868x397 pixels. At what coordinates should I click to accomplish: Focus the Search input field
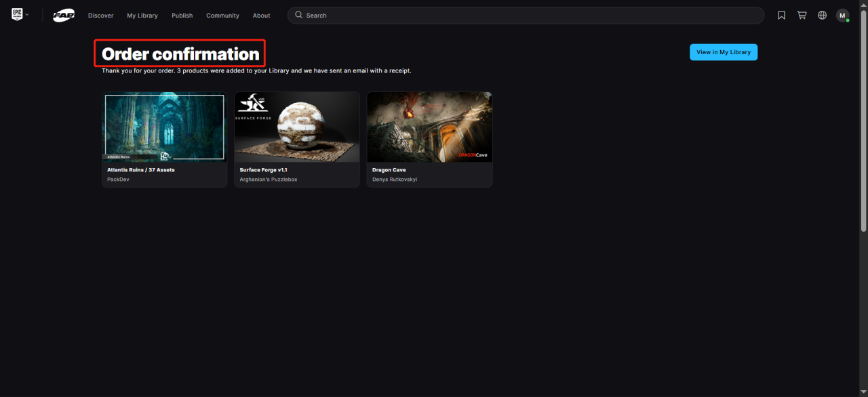coord(526,15)
